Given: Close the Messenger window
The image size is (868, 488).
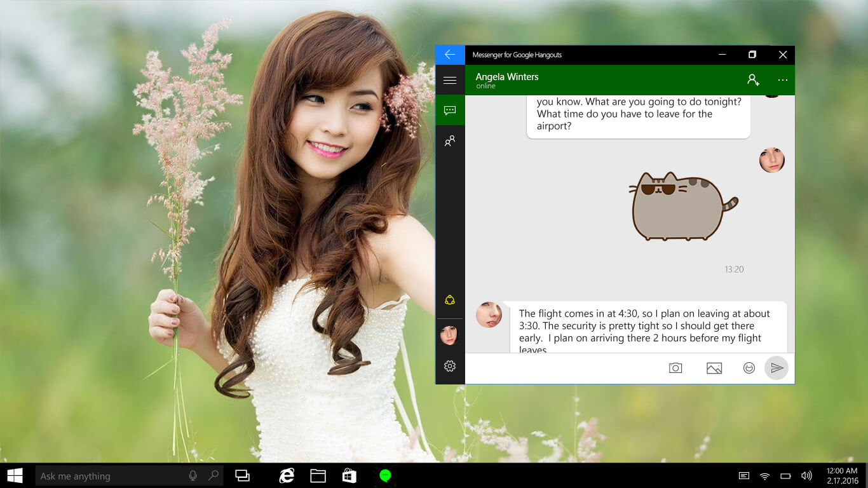Looking at the screenshot, I should point(783,55).
